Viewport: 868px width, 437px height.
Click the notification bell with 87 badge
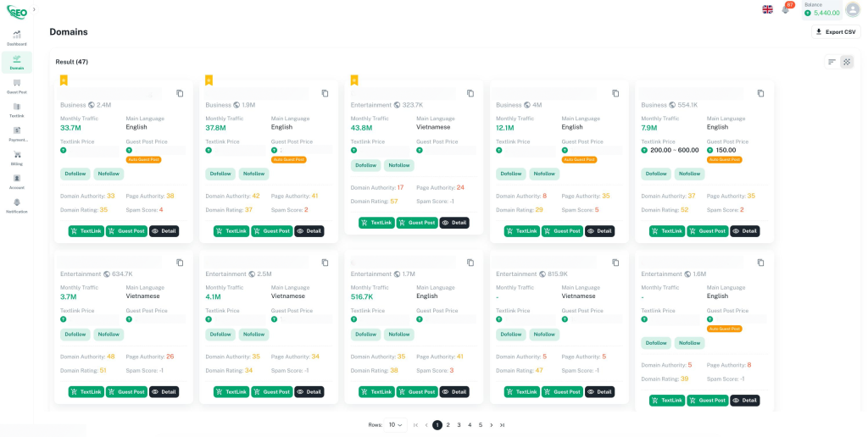786,9
